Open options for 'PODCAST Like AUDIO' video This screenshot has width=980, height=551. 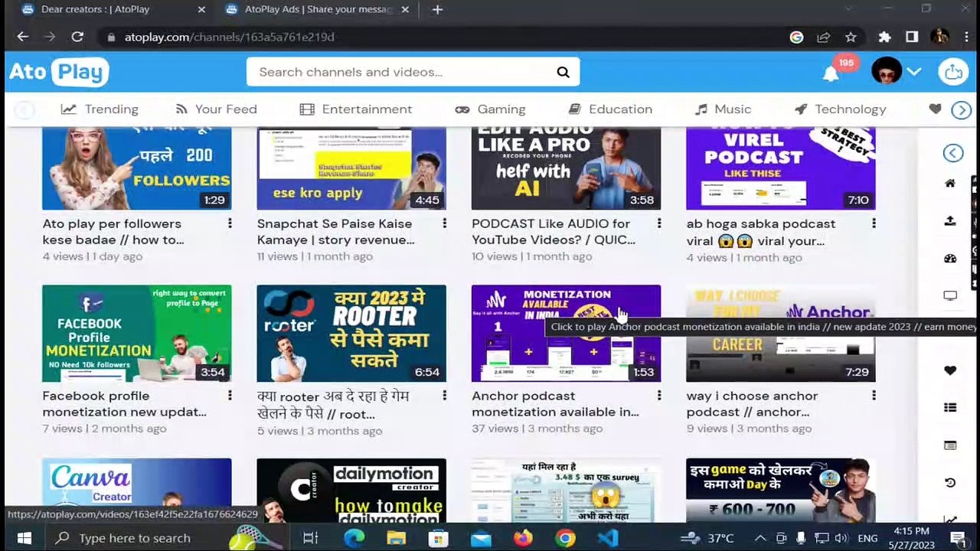(659, 223)
